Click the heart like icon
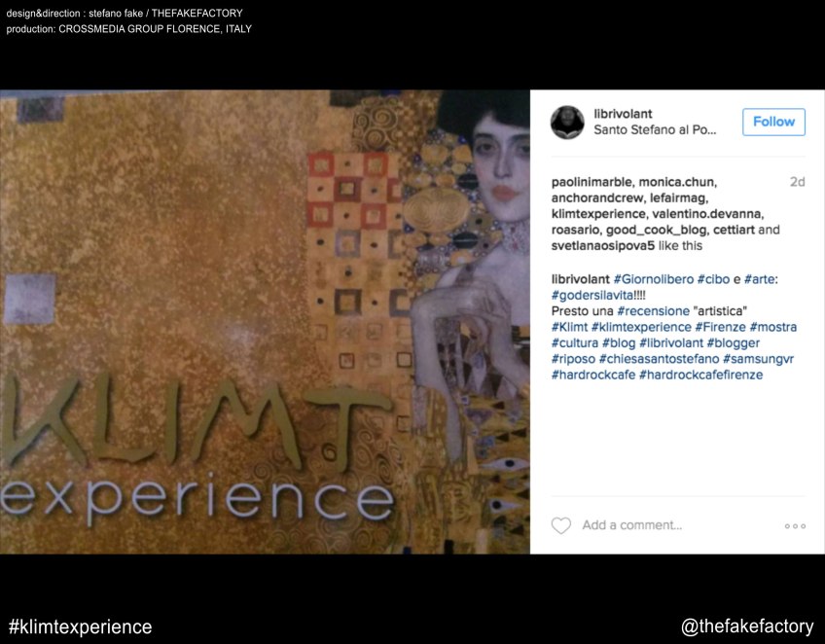This screenshot has height=644, width=825. pyautogui.click(x=561, y=525)
